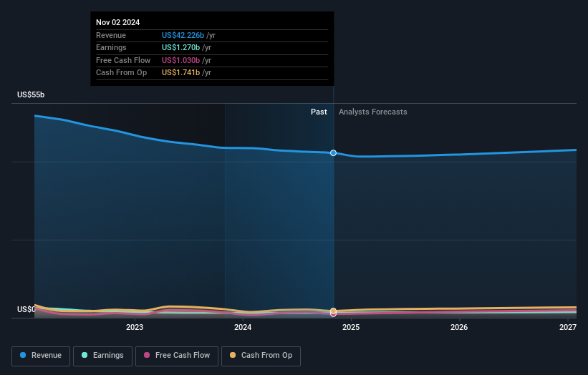Toggle the Free Cash Flow legend button

pyautogui.click(x=177, y=356)
